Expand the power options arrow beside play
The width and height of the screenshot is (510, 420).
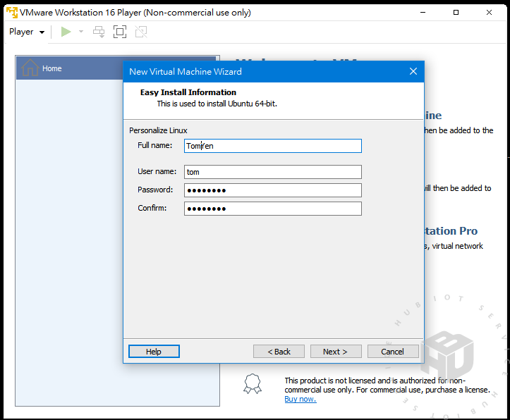click(x=81, y=32)
